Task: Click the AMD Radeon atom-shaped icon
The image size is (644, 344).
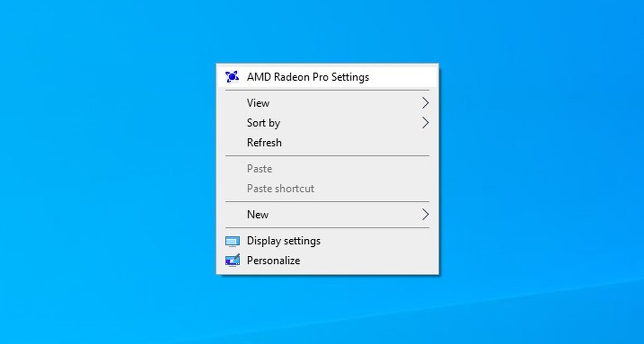Action: [x=232, y=77]
